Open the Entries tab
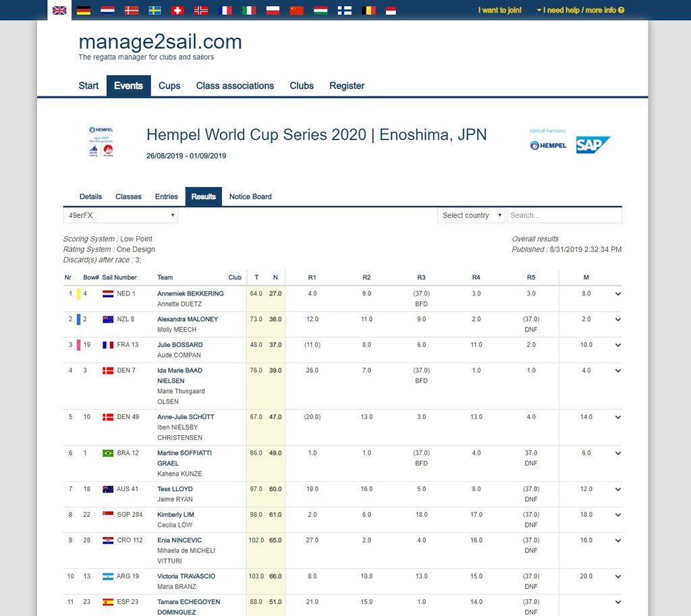The image size is (691, 616). pyautogui.click(x=166, y=197)
